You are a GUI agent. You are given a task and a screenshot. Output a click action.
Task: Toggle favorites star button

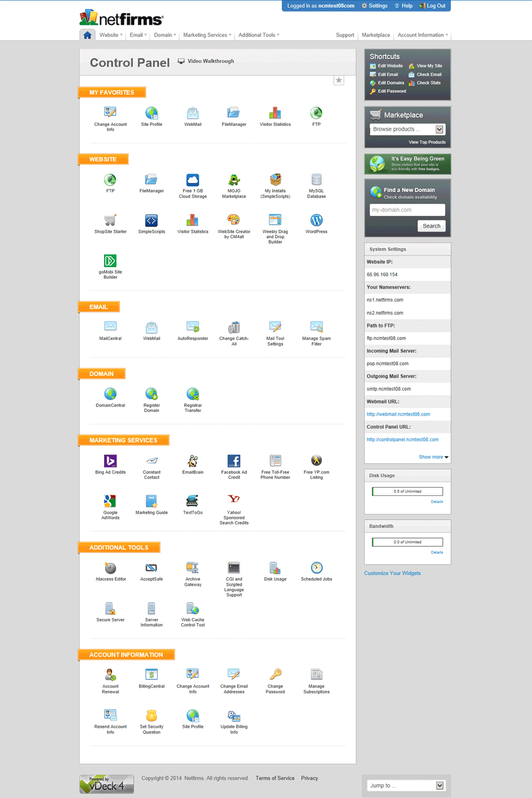pyautogui.click(x=339, y=80)
